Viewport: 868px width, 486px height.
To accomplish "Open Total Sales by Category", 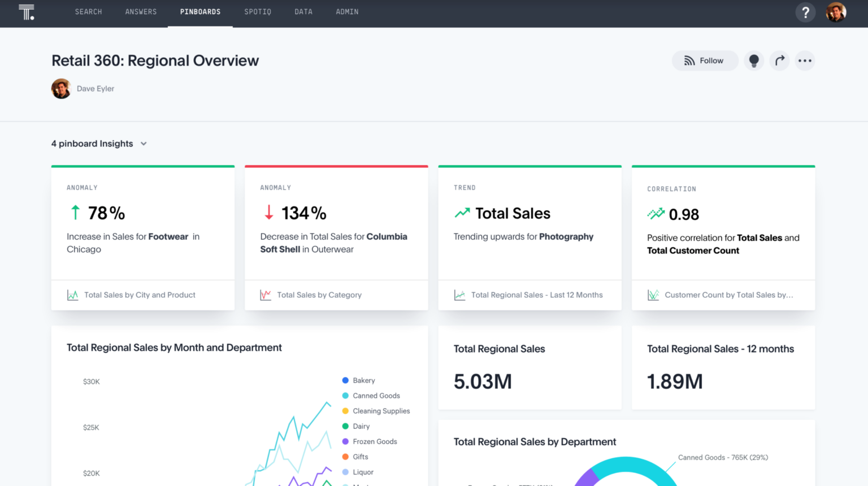I will tap(319, 294).
